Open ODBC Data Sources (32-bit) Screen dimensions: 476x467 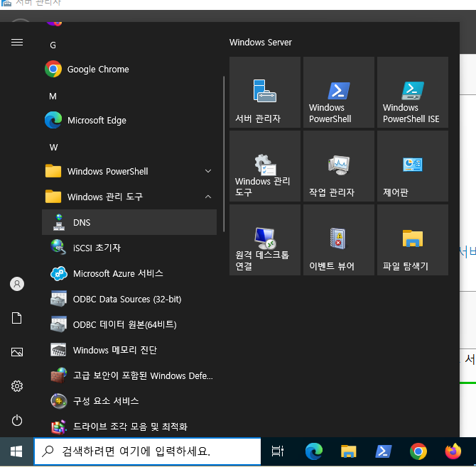tap(129, 299)
